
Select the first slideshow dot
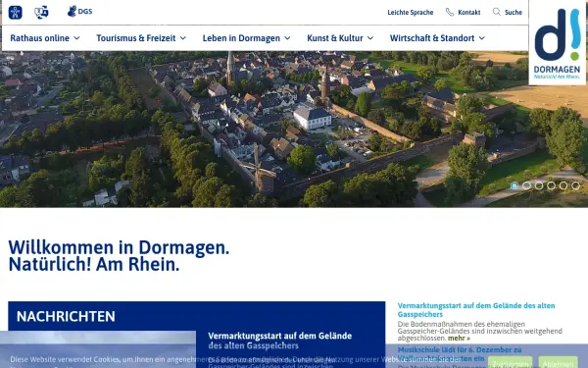click(x=514, y=185)
